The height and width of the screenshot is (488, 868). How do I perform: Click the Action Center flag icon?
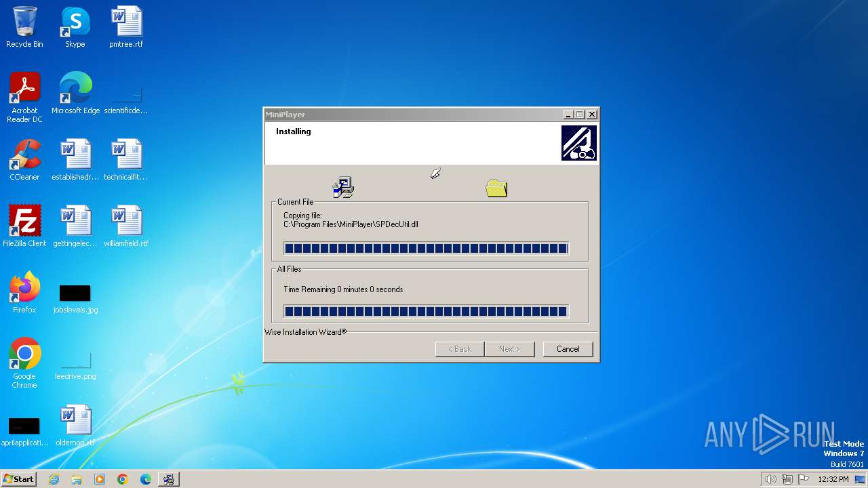coord(804,479)
